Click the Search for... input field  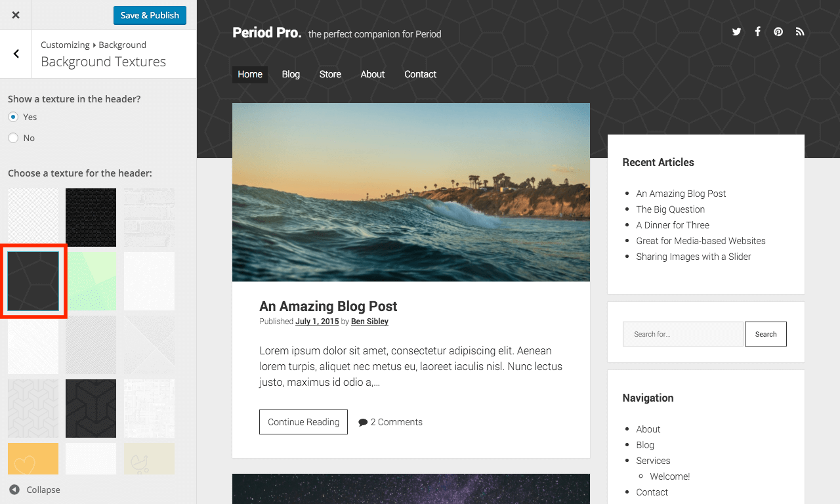coord(682,334)
